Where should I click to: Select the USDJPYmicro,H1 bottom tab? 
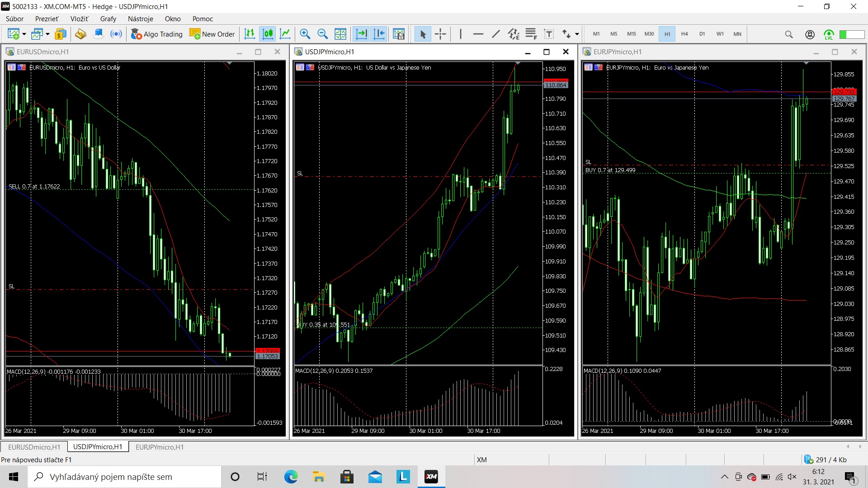coord(98,447)
